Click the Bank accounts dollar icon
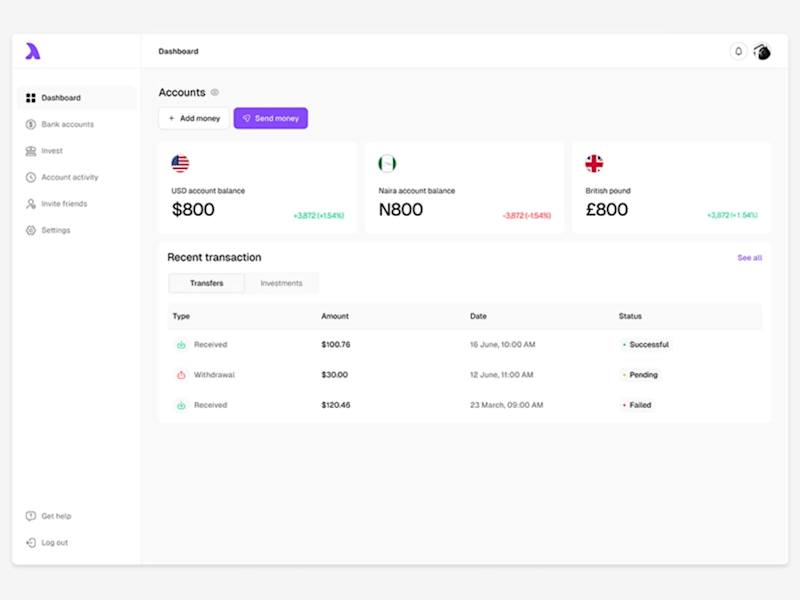The image size is (800, 600). click(x=31, y=124)
